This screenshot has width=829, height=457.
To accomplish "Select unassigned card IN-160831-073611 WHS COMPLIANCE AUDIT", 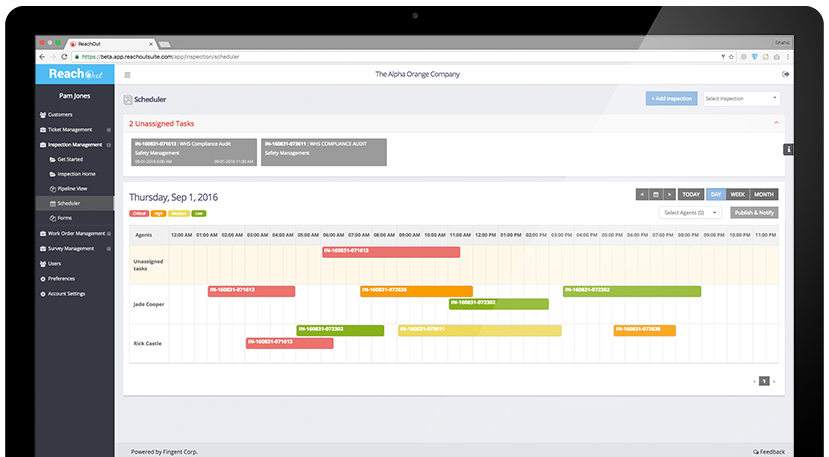I will (324, 152).
